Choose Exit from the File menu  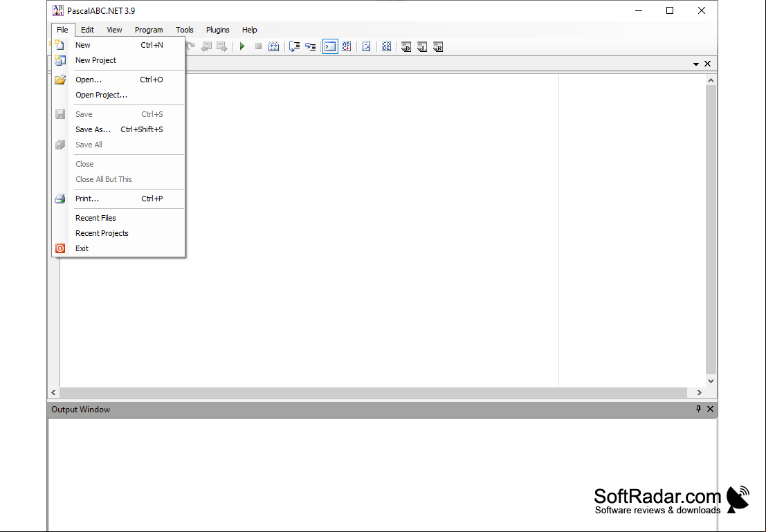click(118, 248)
